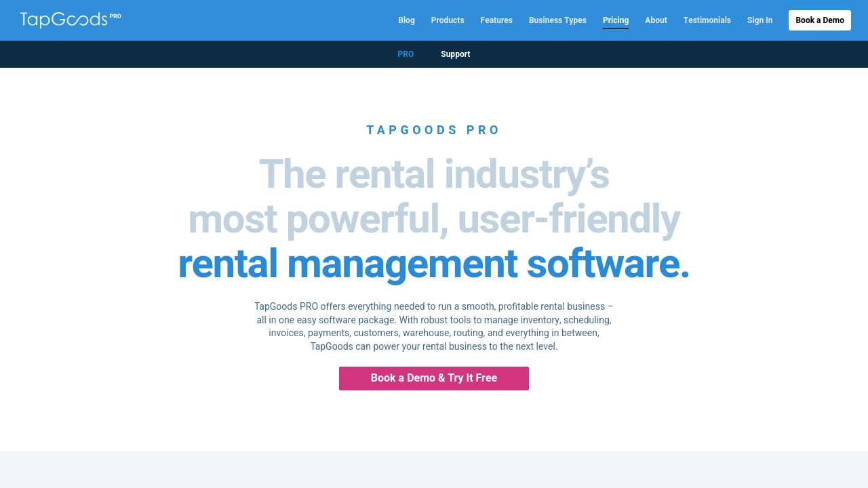This screenshot has height=488, width=868.
Task: Go to the About page
Action: 656,20
